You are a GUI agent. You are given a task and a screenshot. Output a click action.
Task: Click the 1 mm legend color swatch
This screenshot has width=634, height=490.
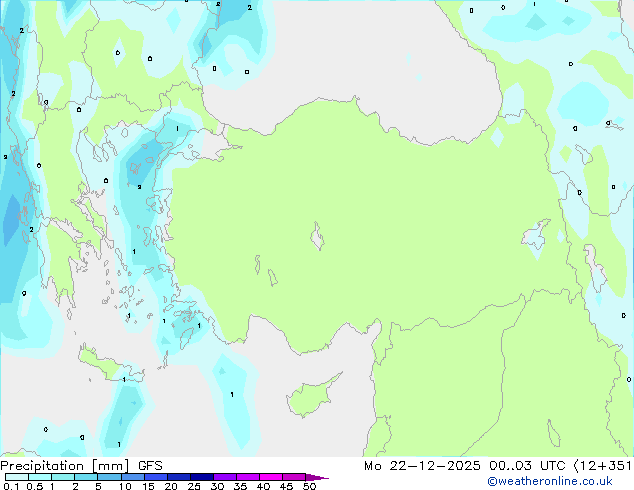63,477
